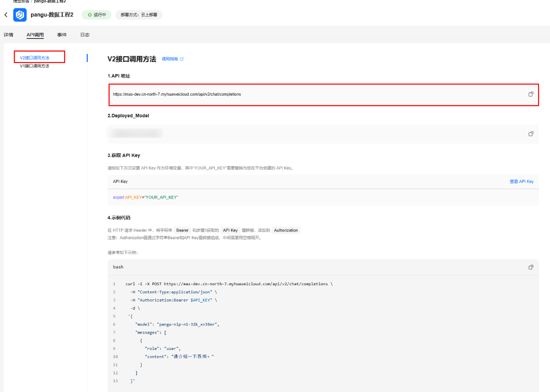550x392 pixels.
Task: Click the 查看 API Key link
Action: [521, 182]
